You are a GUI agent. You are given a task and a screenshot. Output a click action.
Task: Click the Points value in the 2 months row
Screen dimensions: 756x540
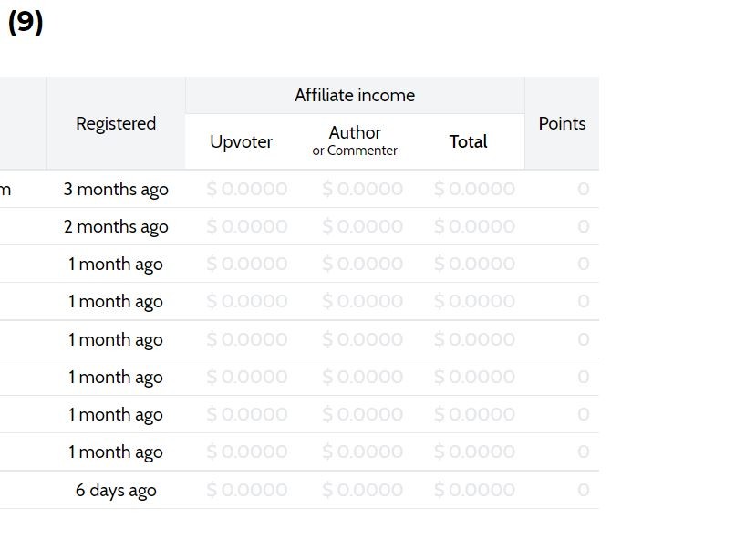(584, 226)
